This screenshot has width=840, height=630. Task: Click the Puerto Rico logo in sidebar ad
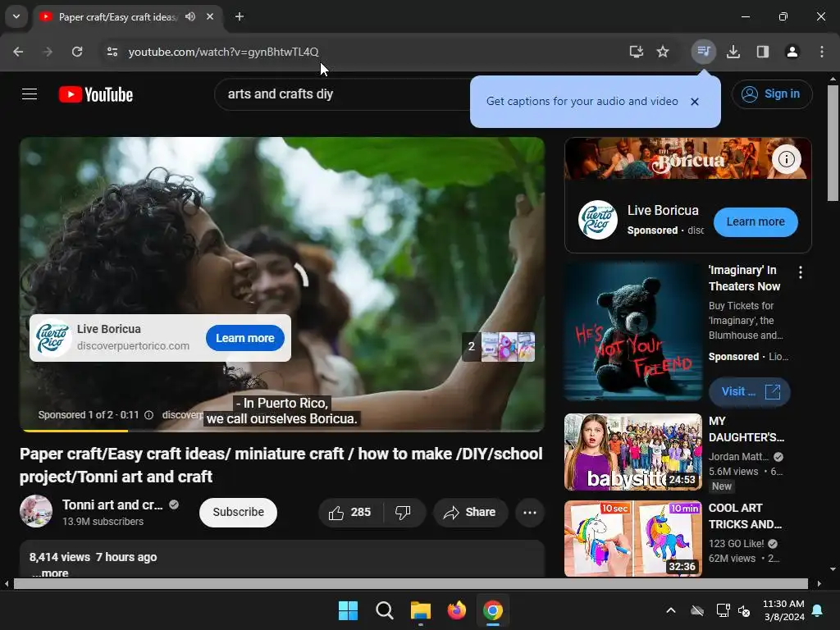[x=598, y=220]
